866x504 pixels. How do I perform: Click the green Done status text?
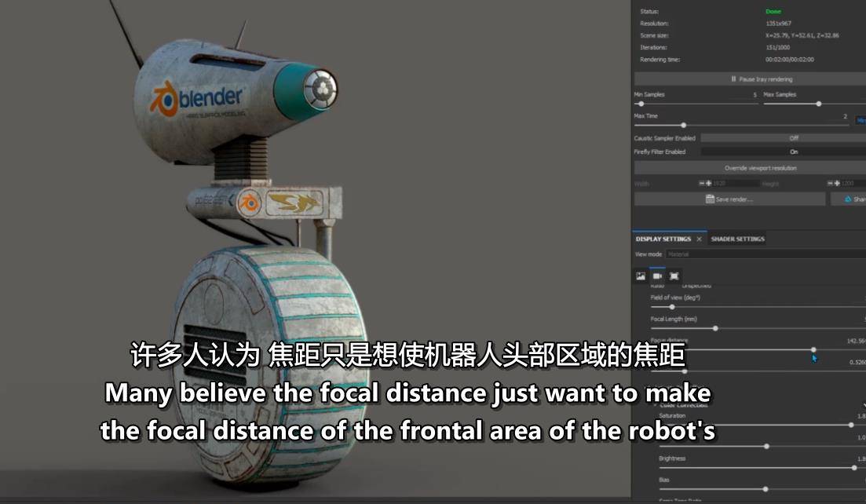click(773, 12)
